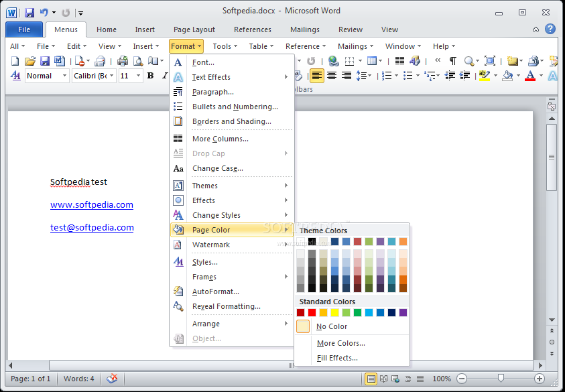Click the Styles AA icon beside Normal box

(15, 76)
